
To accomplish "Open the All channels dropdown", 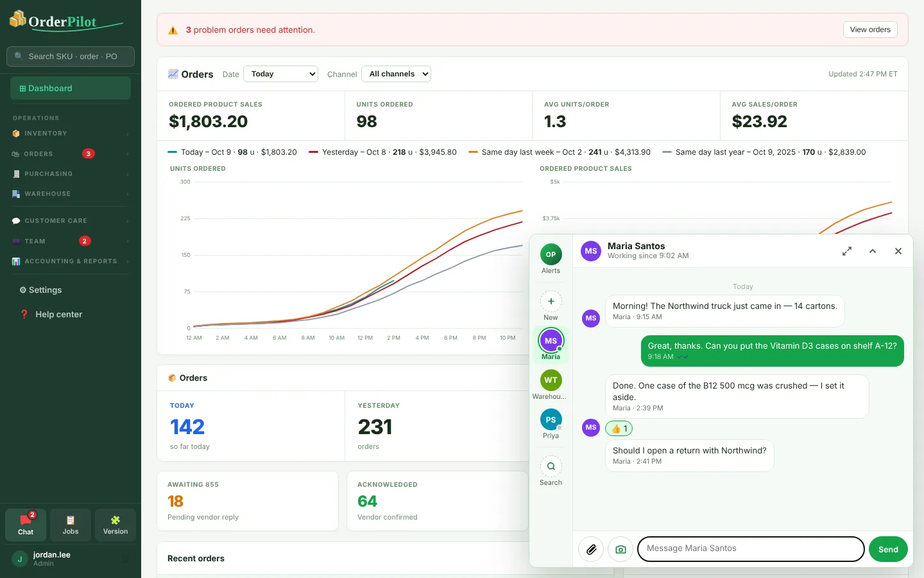I will pos(396,74).
